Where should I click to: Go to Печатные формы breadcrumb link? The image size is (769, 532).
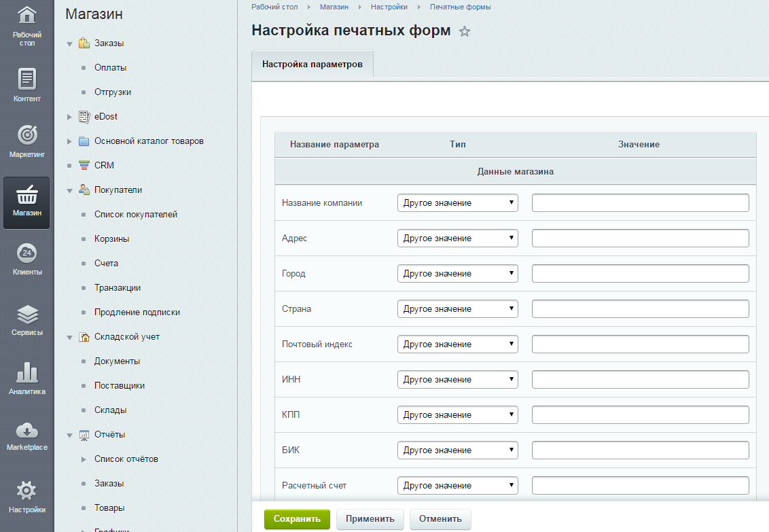point(460,7)
